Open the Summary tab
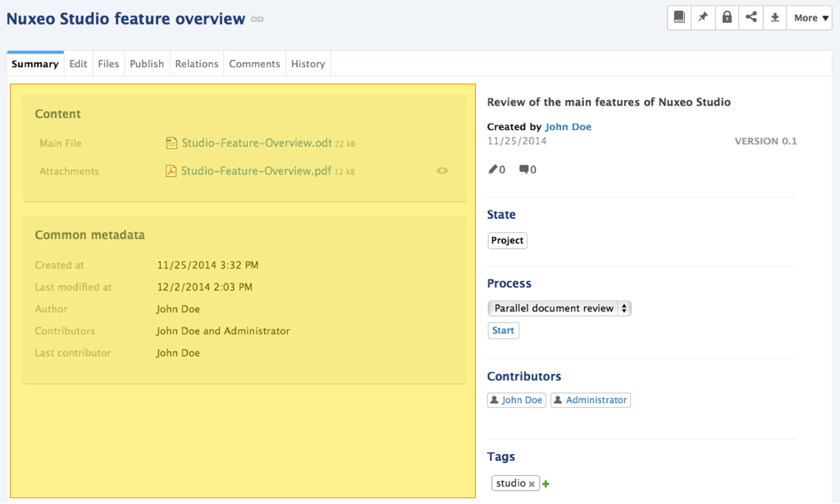840x504 pixels. point(34,64)
